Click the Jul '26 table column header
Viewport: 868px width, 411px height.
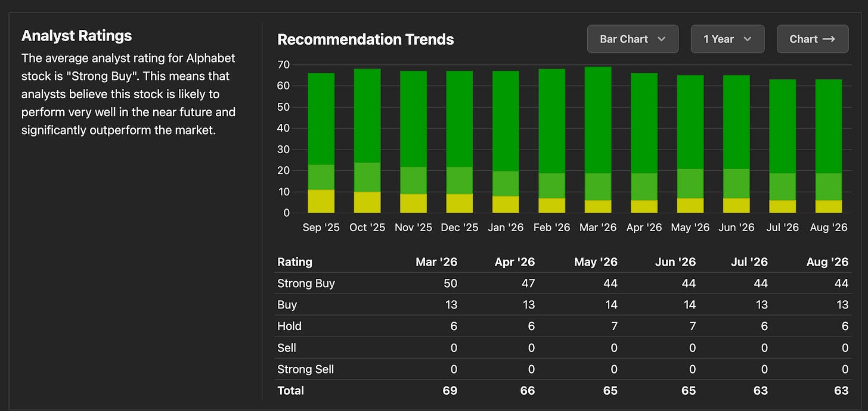pyautogui.click(x=749, y=262)
